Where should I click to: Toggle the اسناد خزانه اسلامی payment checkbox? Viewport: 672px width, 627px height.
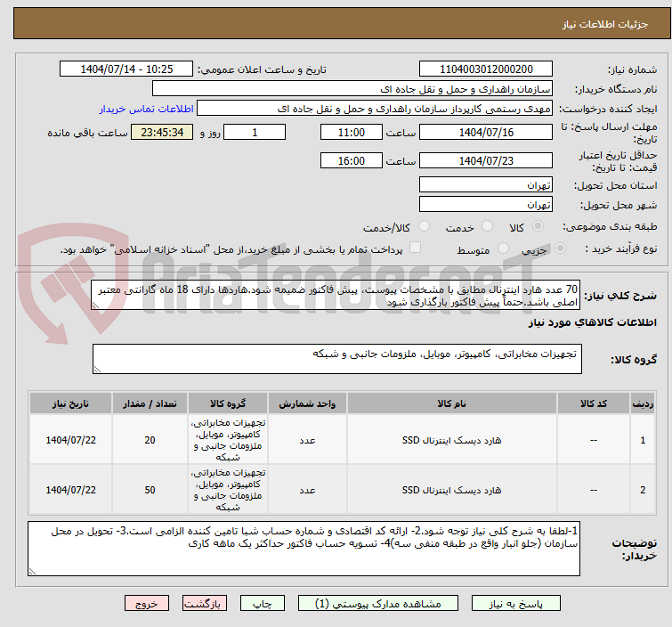coord(415,249)
